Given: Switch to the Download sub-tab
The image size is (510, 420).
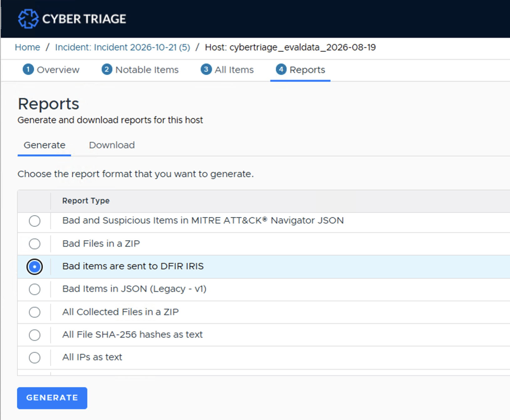Looking at the screenshot, I should click(x=112, y=145).
